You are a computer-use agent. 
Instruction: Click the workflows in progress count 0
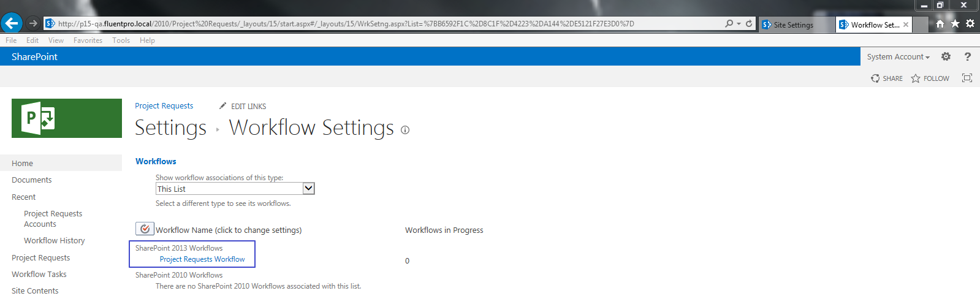pos(407,261)
